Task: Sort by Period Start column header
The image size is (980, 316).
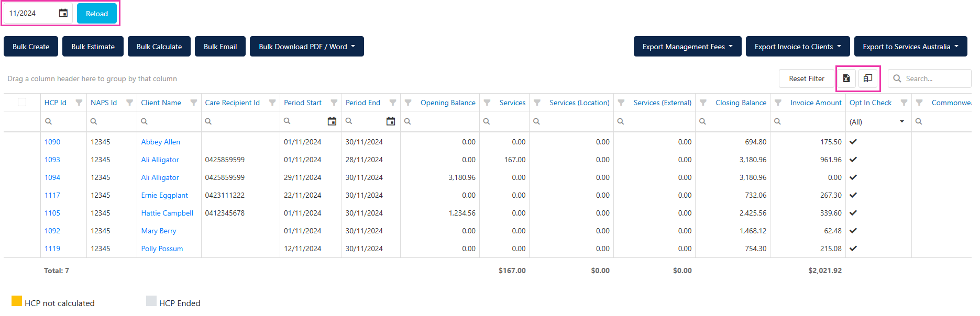Action: point(303,103)
